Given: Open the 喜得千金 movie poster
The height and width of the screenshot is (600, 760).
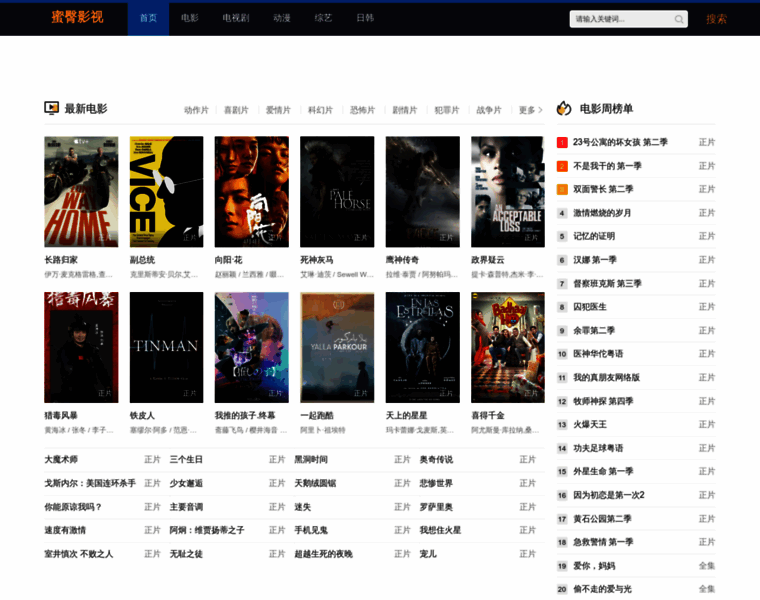Looking at the screenshot, I should pos(508,347).
